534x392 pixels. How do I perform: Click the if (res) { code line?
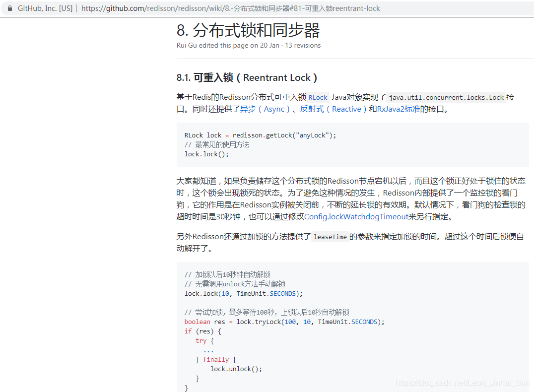[x=203, y=331]
